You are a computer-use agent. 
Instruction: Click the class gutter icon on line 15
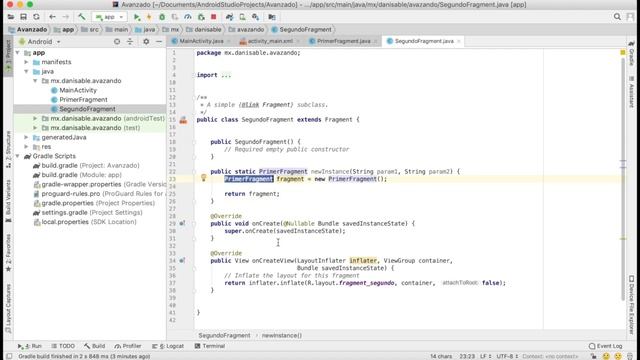click(183, 120)
